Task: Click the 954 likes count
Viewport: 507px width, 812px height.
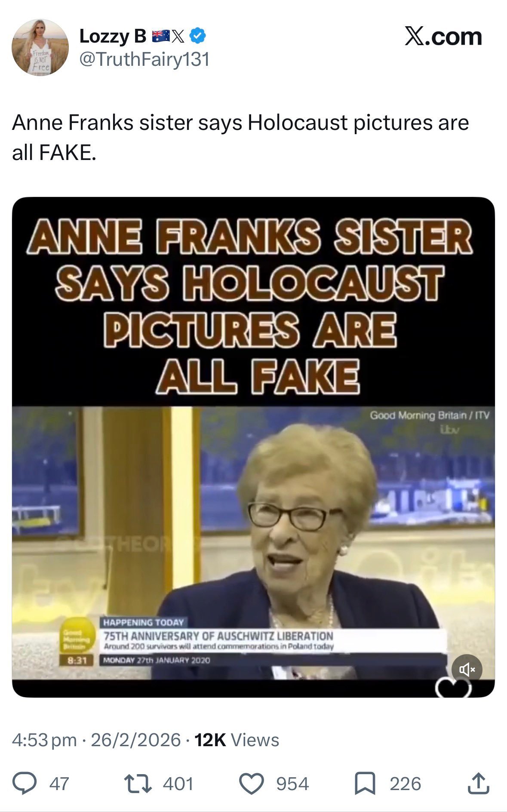Action: click(292, 784)
